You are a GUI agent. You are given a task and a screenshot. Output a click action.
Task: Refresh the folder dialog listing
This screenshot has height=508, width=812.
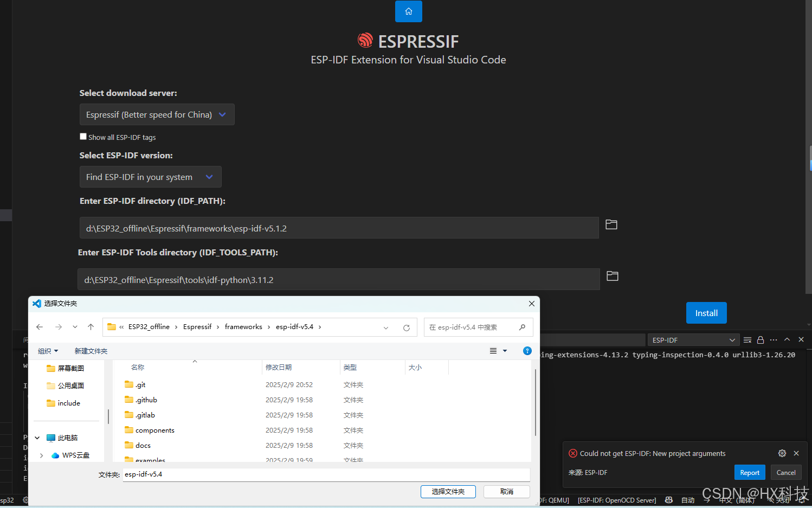(x=407, y=327)
